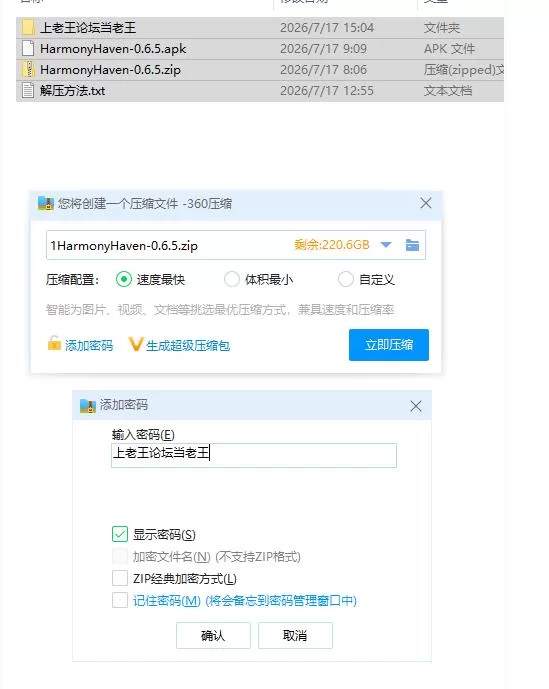Select the file name HarmonyHaven-0.6.5.apk
The width and height of the screenshot is (549, 689).
(x=113, y=49)
